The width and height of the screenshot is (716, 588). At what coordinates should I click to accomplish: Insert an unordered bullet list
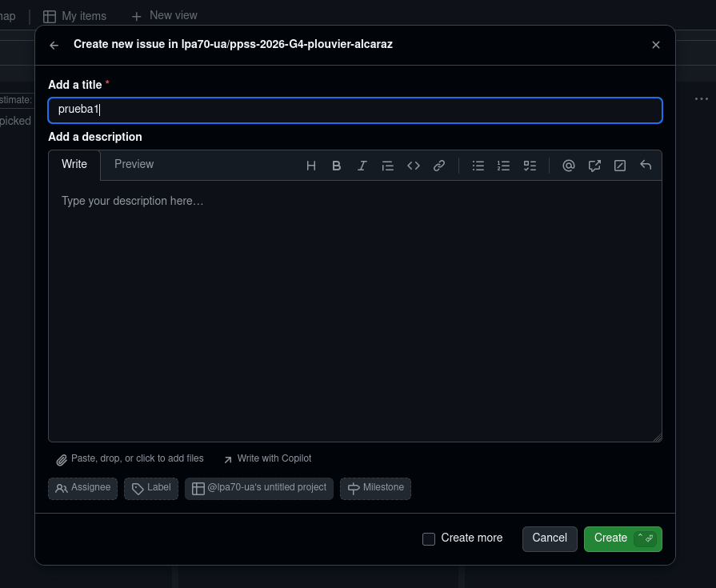click(x=478, y=166)
